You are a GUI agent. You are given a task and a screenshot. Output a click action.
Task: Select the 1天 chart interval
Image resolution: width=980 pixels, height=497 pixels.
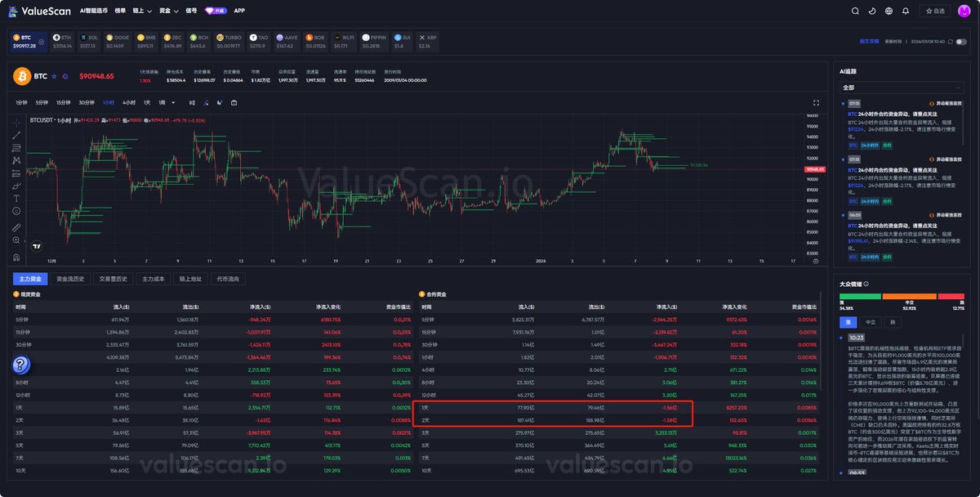[147, 103]
